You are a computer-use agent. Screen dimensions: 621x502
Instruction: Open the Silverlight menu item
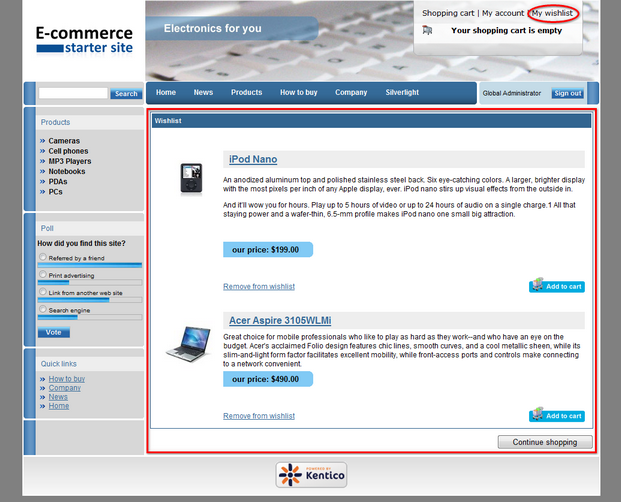click(402, 92)
